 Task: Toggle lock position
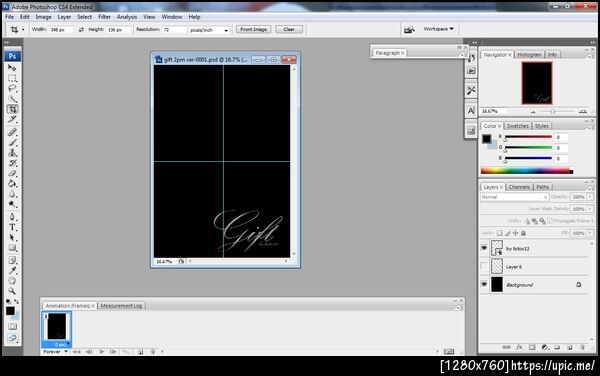tap(515, 233)
